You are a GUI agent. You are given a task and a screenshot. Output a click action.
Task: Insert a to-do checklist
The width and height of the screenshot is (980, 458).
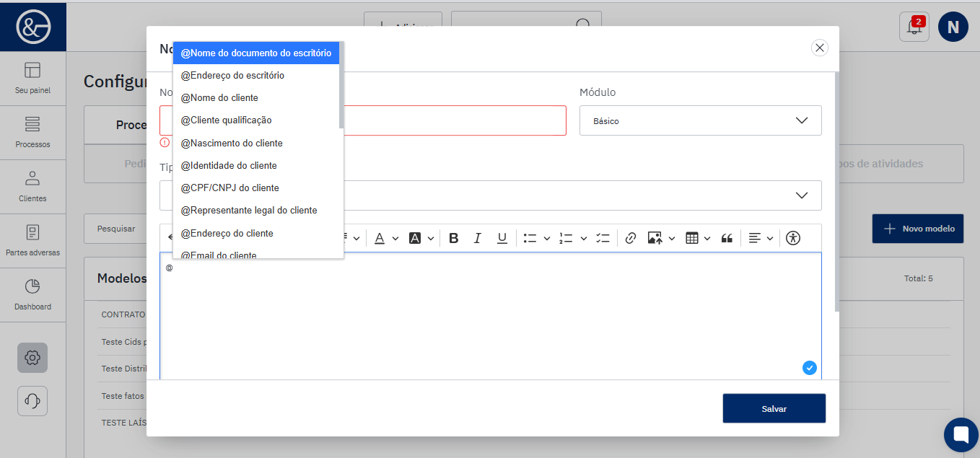pos(603,238)
